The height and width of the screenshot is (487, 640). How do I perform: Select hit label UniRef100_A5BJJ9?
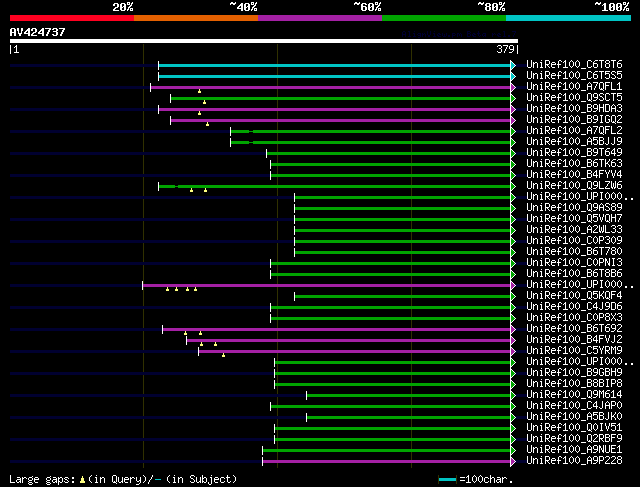574,142
